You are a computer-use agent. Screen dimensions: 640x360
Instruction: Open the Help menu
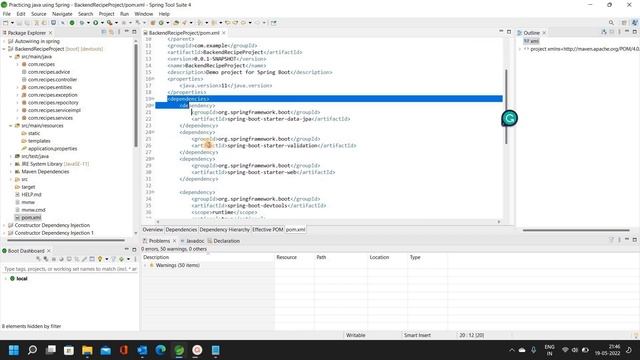click(164, 14)
